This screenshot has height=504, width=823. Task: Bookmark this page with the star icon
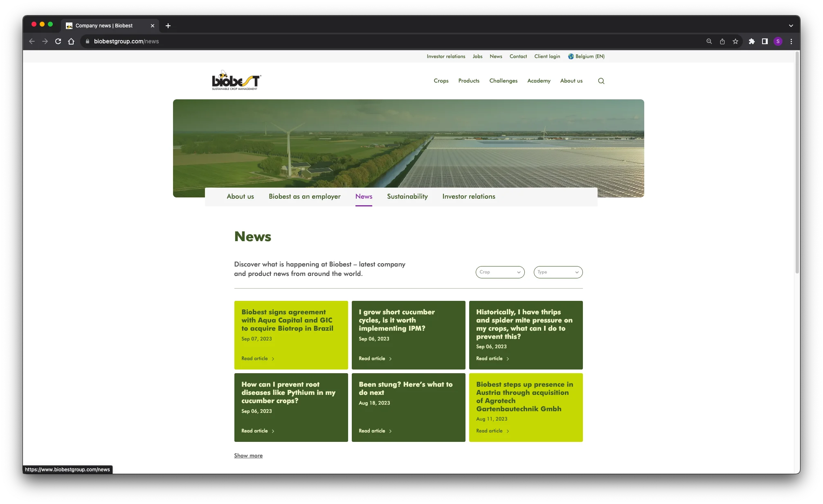(735, 41)
